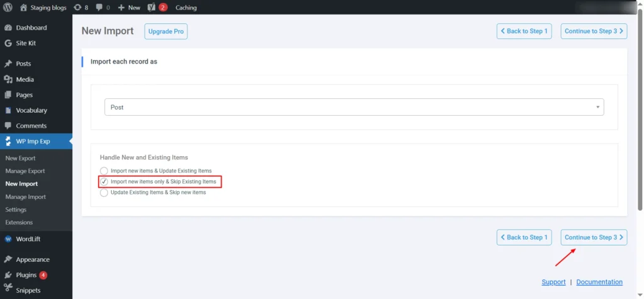
Task: Click the top Back to Step 1 button
Action: [523, 31]
